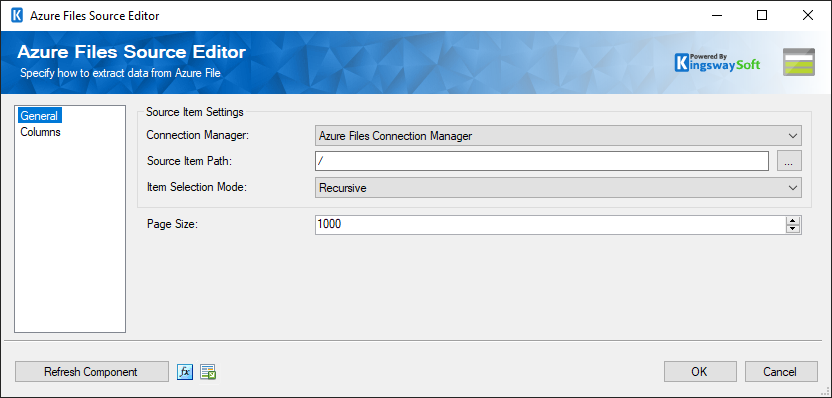Click the Connection Manager label text
Viewport: 832px width, 398px height.
point(197,135)
